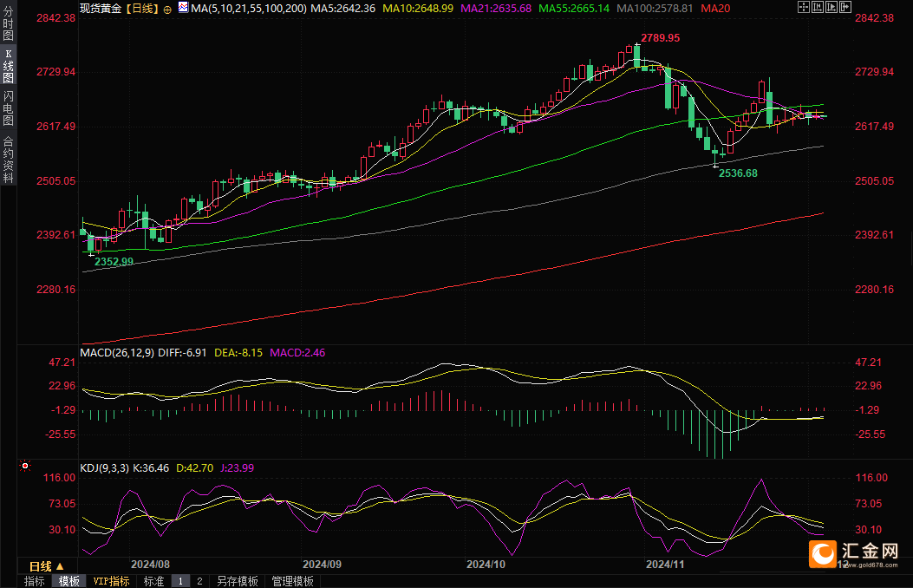Select template number 1
The image size is (913, 588).
181,581
